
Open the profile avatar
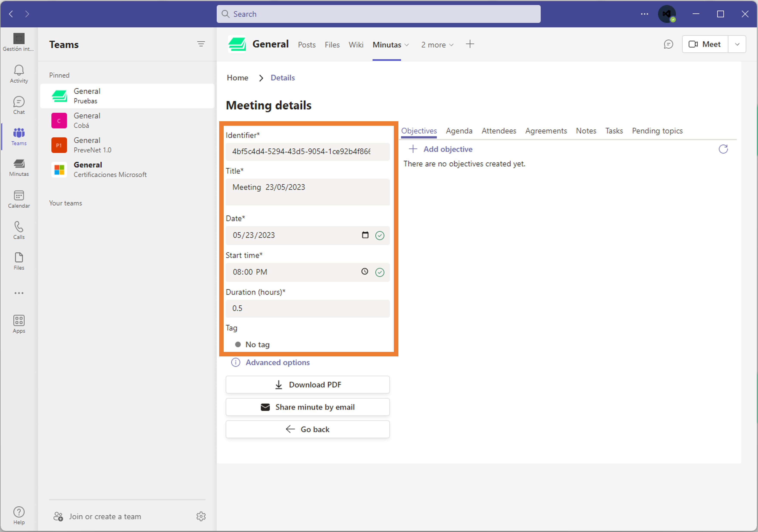[667, 14]
